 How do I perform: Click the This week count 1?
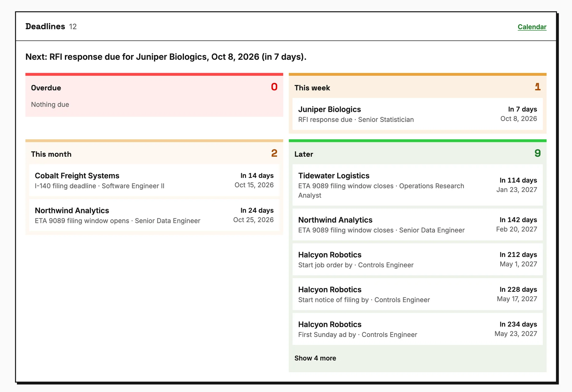(x=538, y=87)
